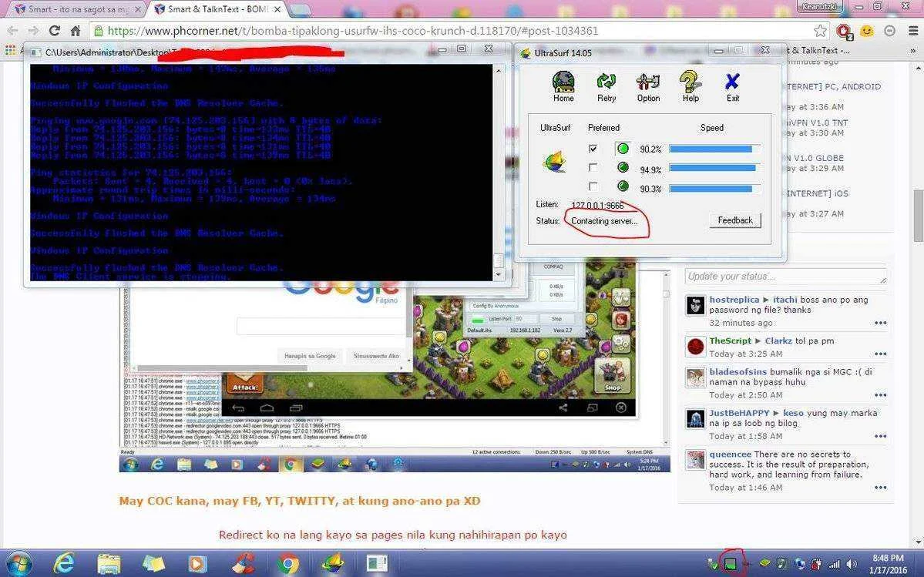Check the preferred box for 94.9% server
This screenshot has height=577, width=924.
coord(593,168)
